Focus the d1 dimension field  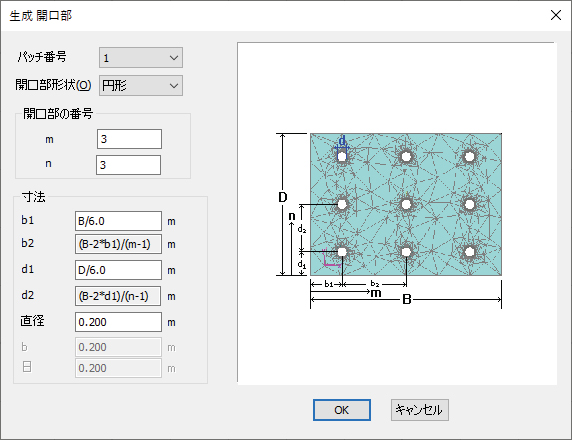118,270
